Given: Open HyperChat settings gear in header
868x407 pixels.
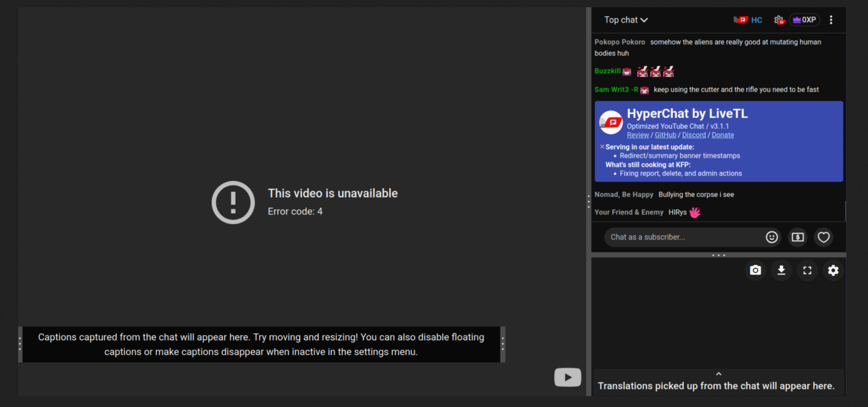Looking at the screenshot, I should pos(779,20).
